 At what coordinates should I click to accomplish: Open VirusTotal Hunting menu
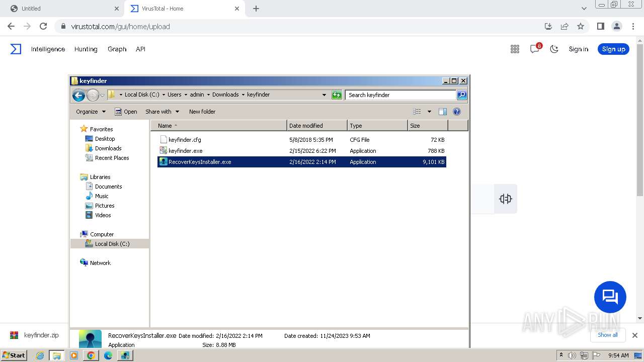point(86,49)
